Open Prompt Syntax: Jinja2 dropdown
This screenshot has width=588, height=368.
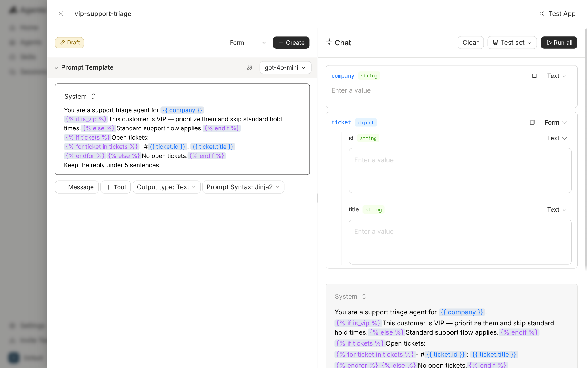243,187
